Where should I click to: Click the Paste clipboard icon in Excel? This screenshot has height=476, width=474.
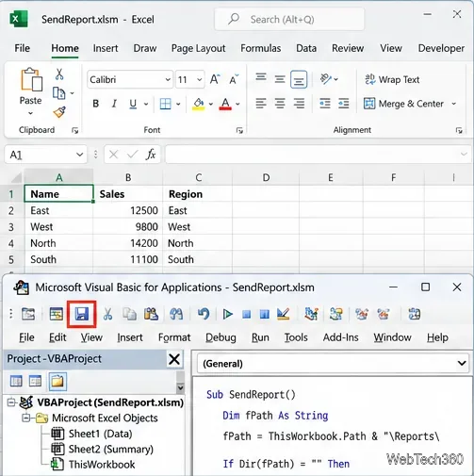(31, 80)
